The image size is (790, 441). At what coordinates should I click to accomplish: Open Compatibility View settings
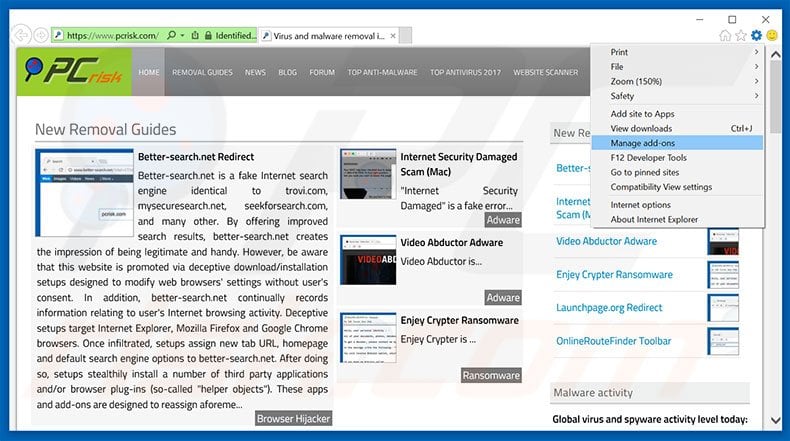(677, 187)
